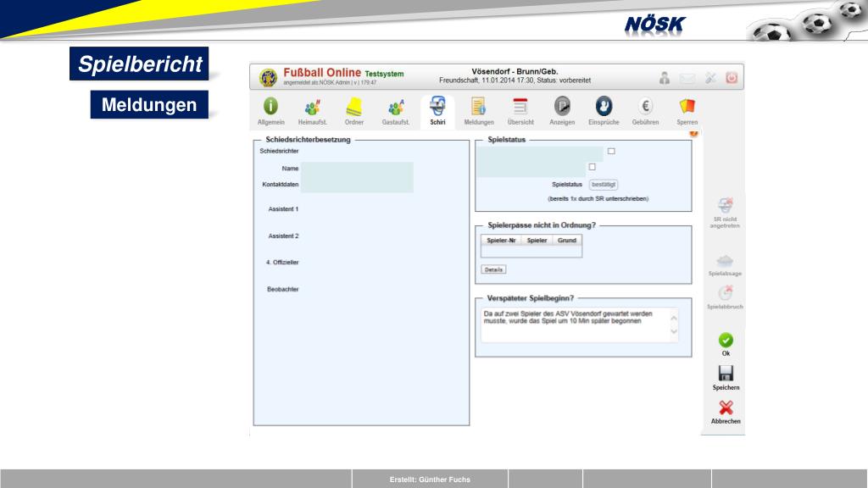This screenshot has height=488, width=868.
Task: Click the Details button under Spielerpässe
Action: click(x=493, y=269)
